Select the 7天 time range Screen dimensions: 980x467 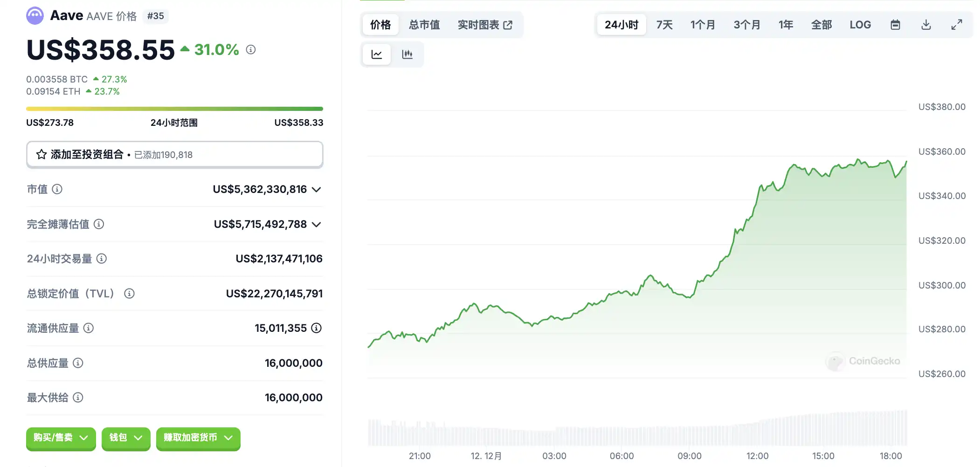click(664, 25)
